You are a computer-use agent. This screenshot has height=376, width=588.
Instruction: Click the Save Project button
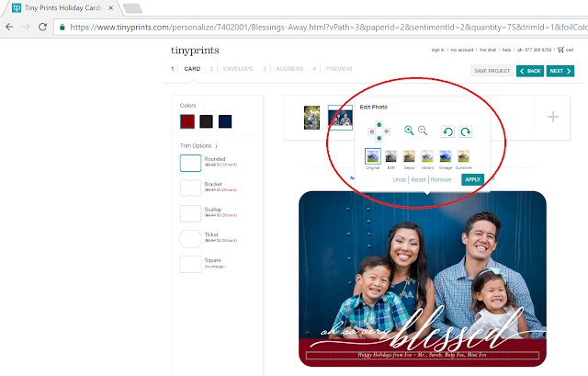[492, 71]
